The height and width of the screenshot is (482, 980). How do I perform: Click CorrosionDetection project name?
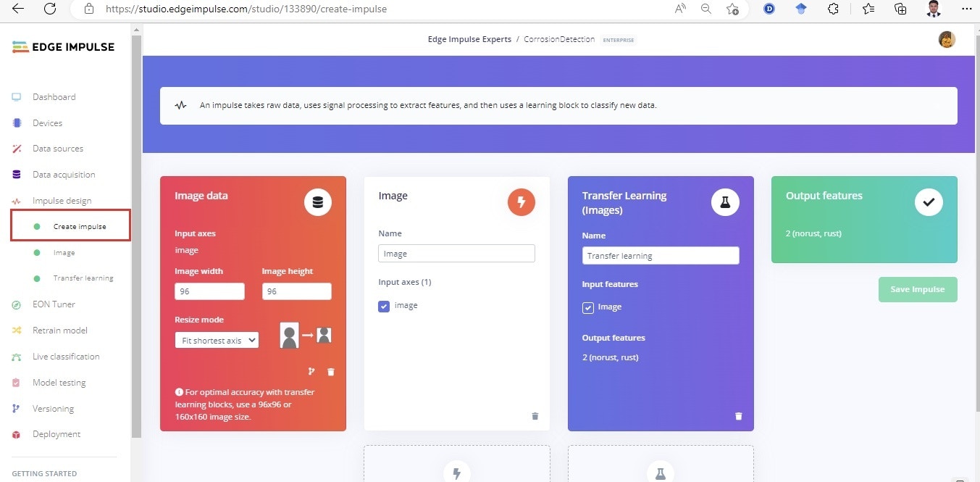click(559, 40)
